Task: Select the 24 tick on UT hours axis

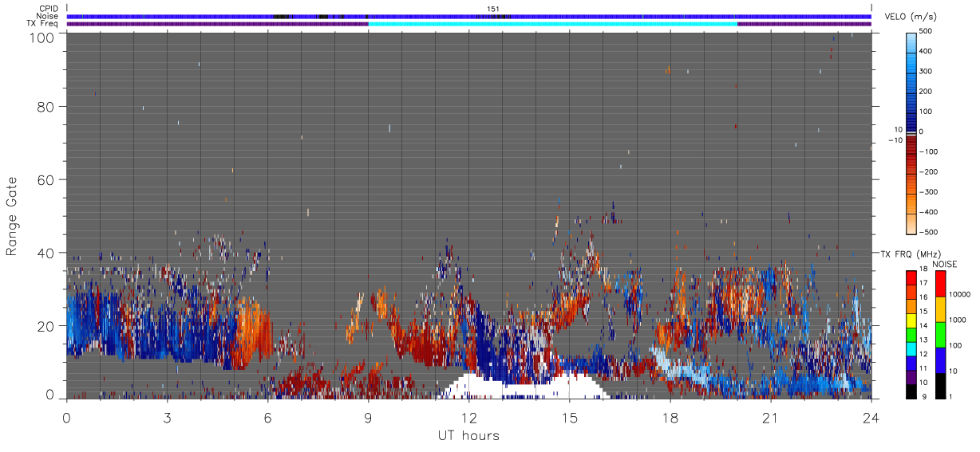Action: tap(871, 417)
